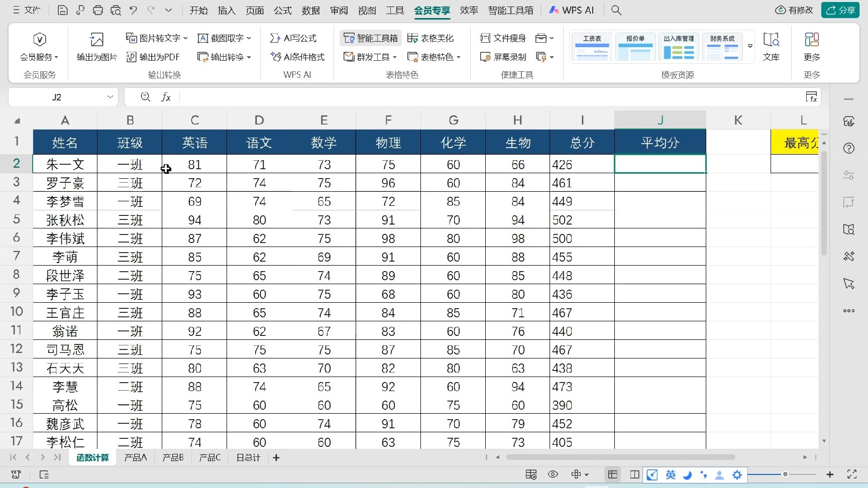868x488 pixels.
Task: Click the undo arrow icon
Action: pyautogui.click(x=133, y=10)
